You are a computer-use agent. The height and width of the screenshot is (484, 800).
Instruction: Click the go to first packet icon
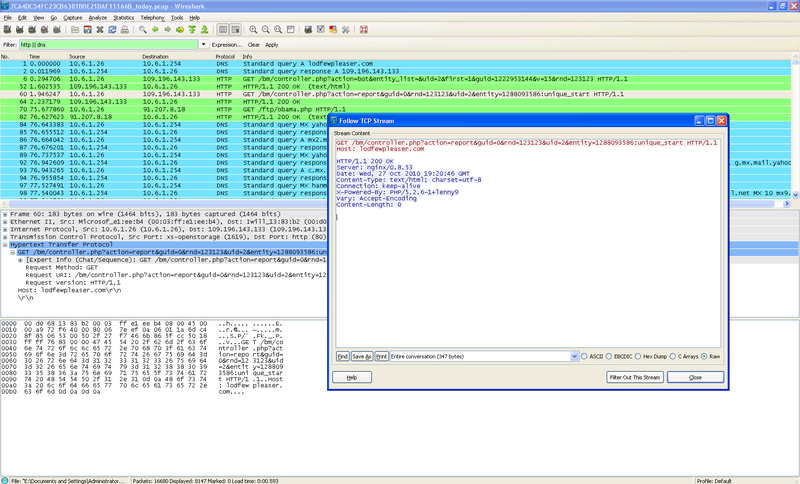coord(192,30)
